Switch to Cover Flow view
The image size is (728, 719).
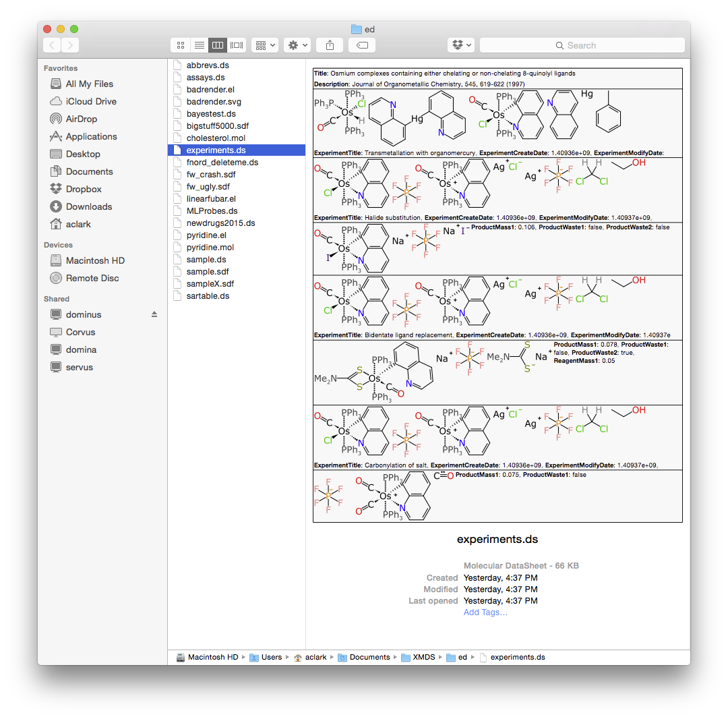[237, 45]
